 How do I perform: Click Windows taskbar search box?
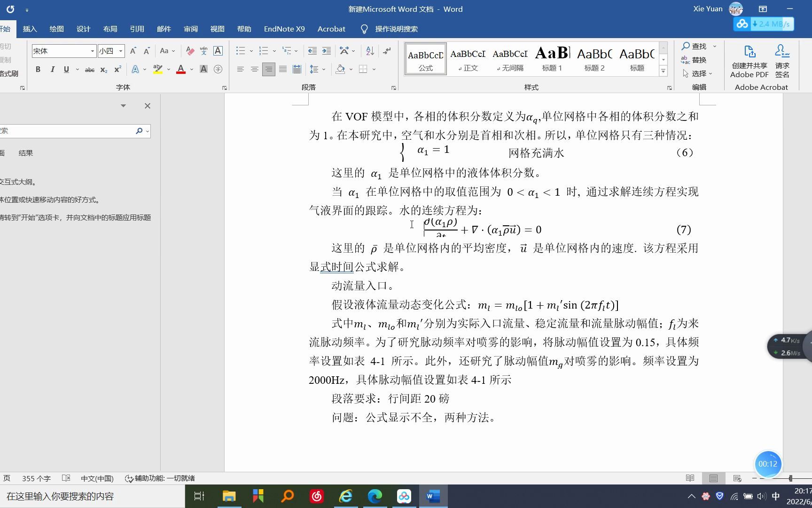click(x=93, y=496)
